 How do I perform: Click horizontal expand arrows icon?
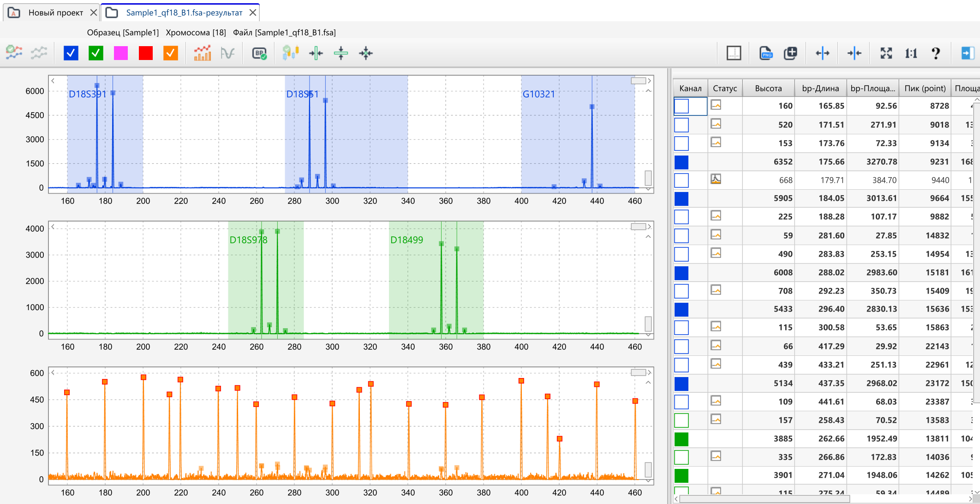coord(822,53)
